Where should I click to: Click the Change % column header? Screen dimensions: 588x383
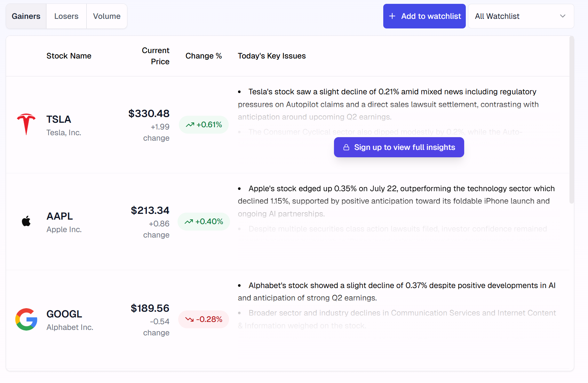pyautogui.click(x=204, y=56)
